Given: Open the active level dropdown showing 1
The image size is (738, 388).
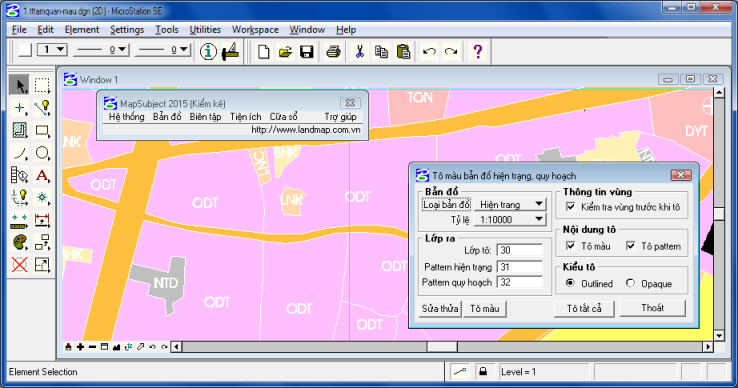Looking at the screenshot, I should click(x=53, y=49).
